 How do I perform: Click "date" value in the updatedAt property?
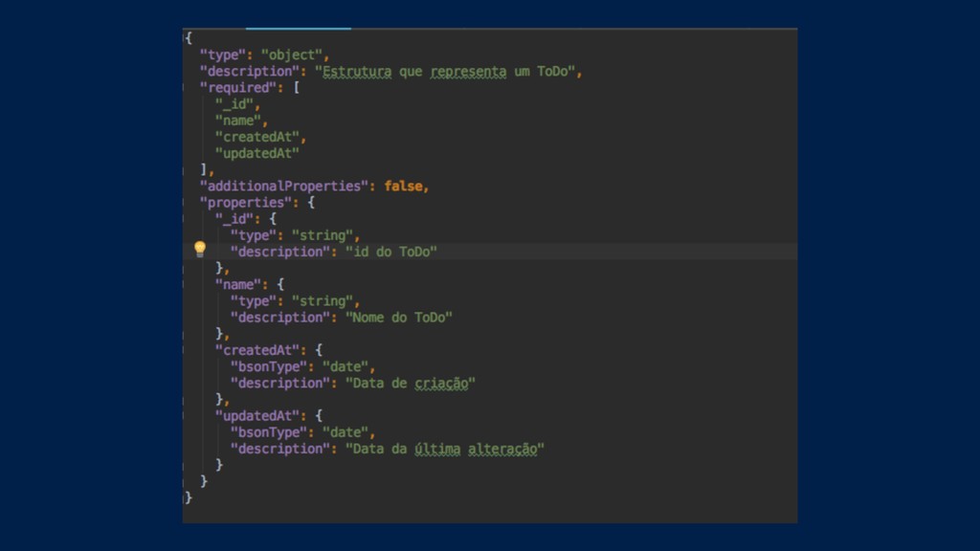click(345, 432)
